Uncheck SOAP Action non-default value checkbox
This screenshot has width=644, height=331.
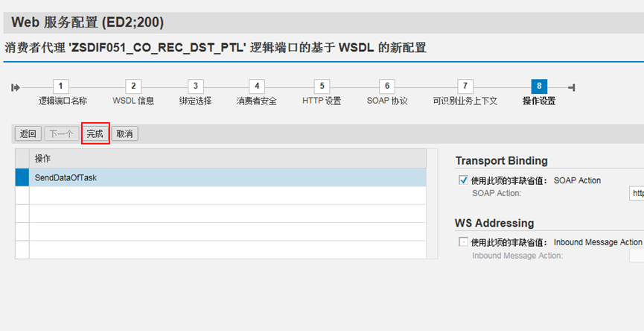click(463, 180)
